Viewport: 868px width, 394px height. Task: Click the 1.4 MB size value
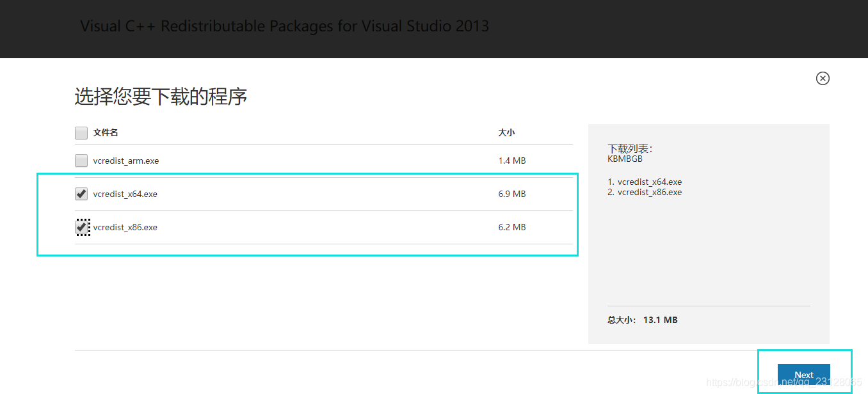point(512,161)
